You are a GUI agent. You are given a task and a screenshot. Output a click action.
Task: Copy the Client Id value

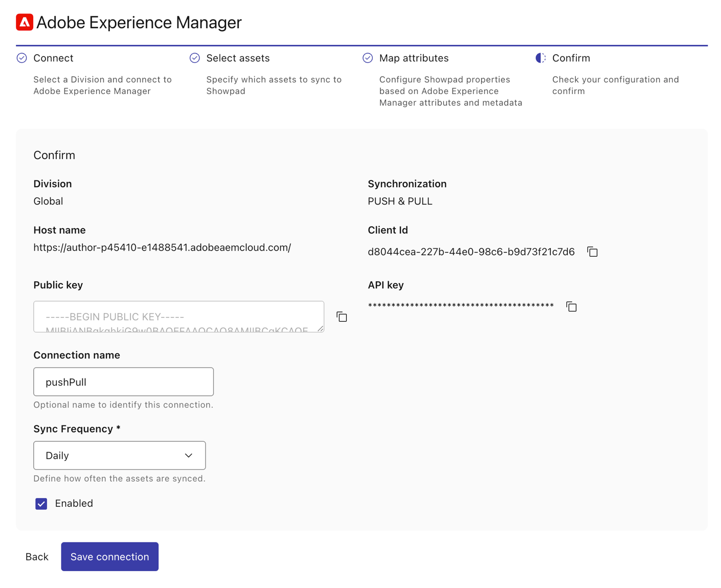(592, 252)
